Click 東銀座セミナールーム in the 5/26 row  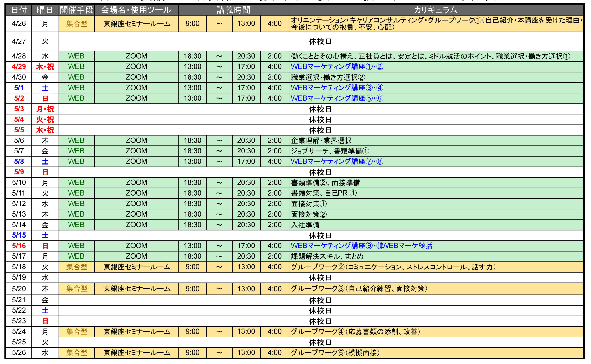(x=136, y=353)
